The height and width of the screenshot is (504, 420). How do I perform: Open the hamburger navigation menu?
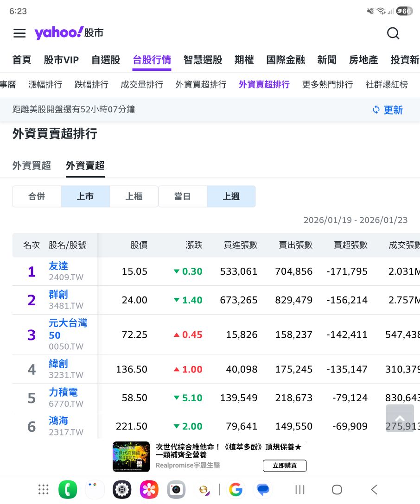click(19, 33)
